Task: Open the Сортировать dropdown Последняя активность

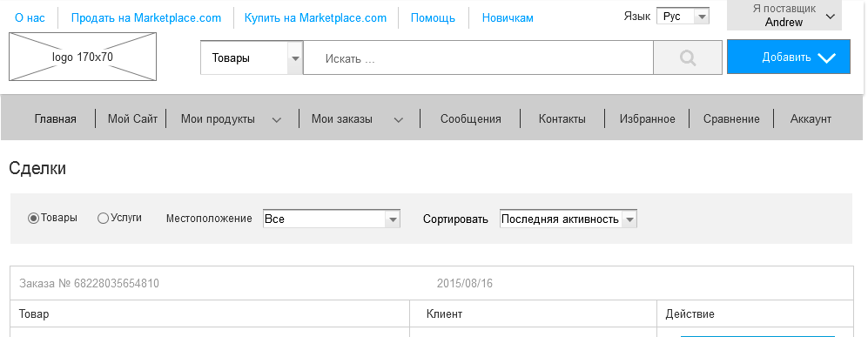Action: 568,219
